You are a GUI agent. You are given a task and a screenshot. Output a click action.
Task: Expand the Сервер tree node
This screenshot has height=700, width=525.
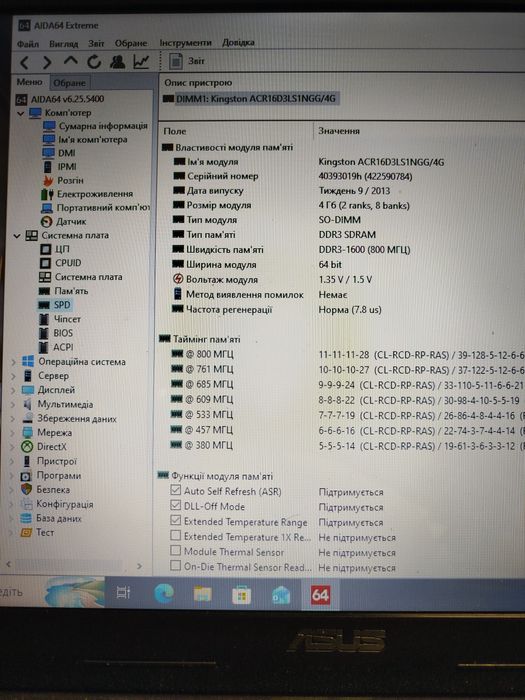point(13,376)
